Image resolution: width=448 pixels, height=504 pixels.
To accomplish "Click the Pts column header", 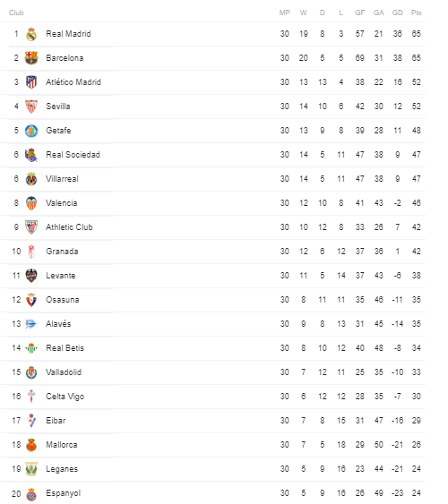I will pos(416,13).
